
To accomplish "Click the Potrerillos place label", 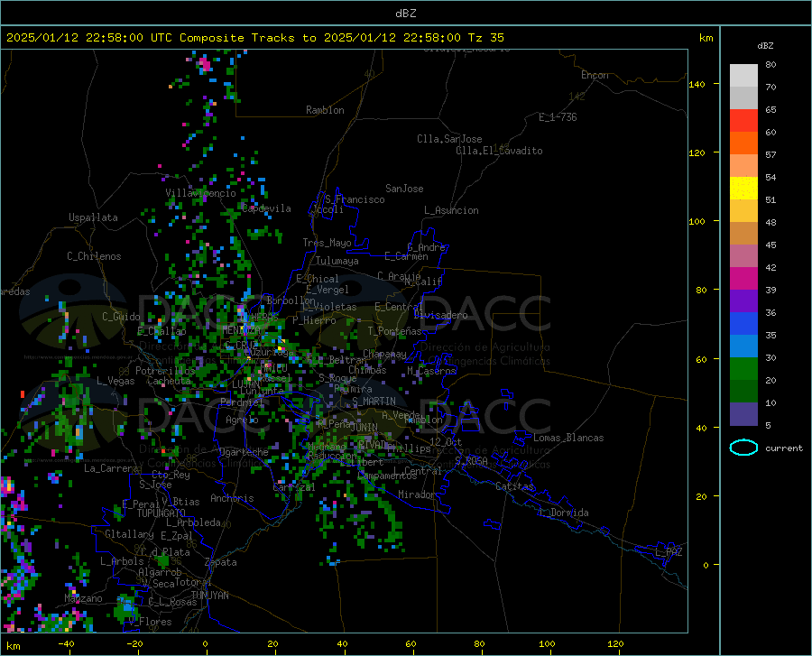I will pos(165,371).
